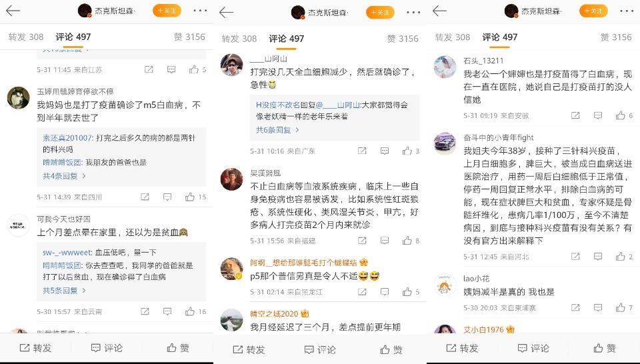Switch to 转发 308 tab in left panel
Viewport: 640px width, 364px height.
coord(26,37)
